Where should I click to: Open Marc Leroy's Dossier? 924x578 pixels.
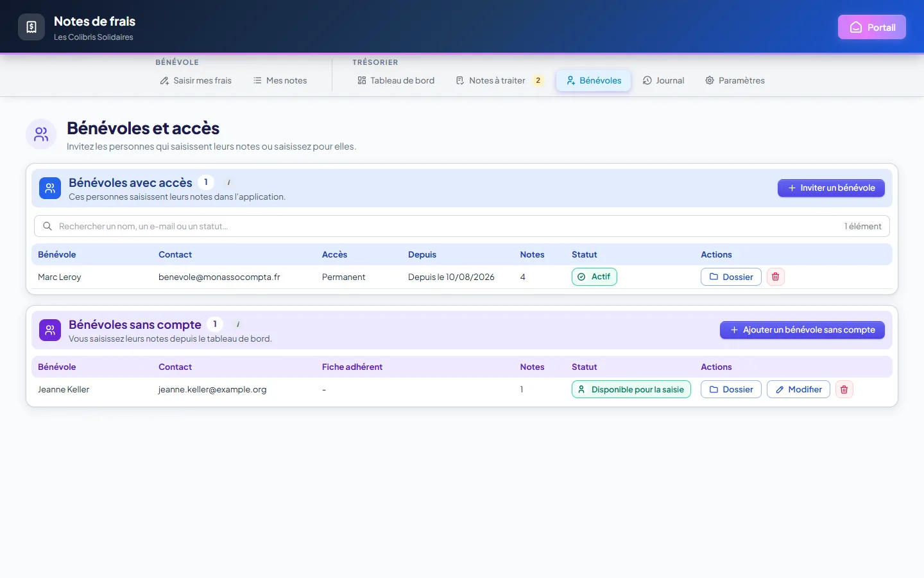click(731, 277)
